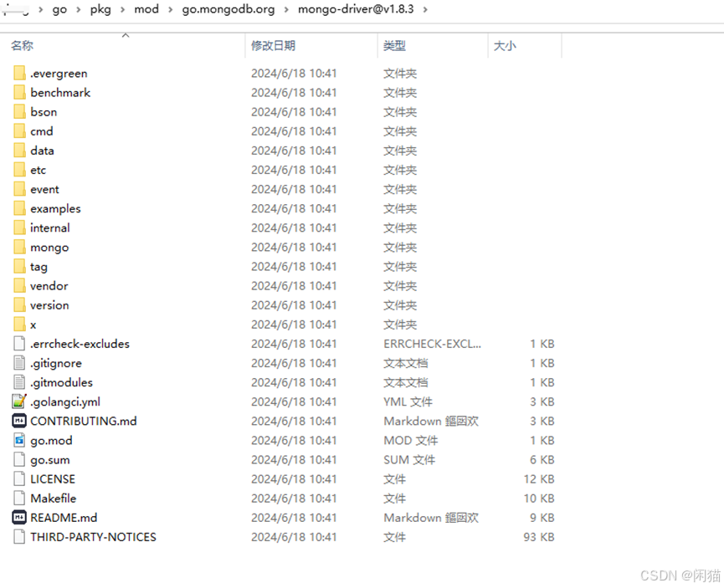The width and height of the screenshot is (724, 588).
Task: Select file name .errcheck-excludes
Action: point(80,344)
